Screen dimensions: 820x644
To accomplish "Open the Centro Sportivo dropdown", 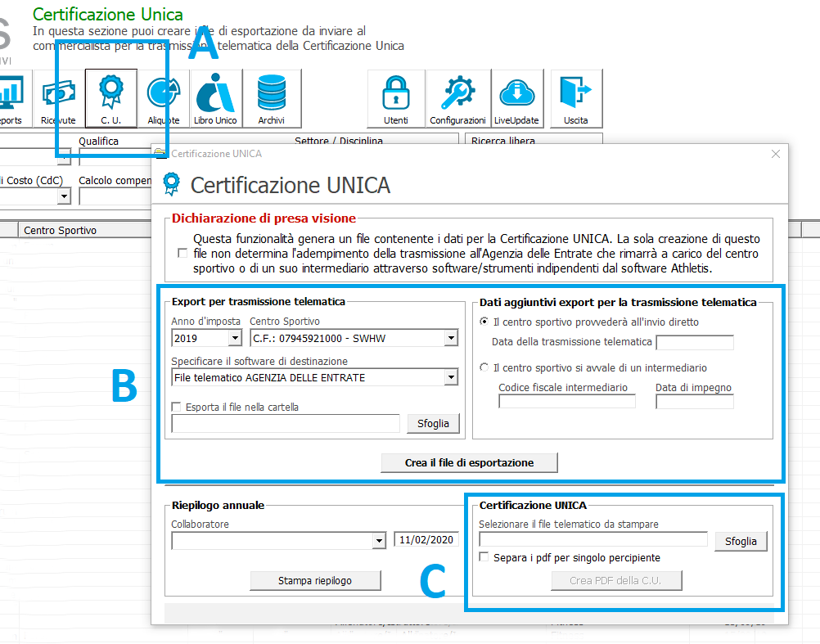I will point(451,338).
